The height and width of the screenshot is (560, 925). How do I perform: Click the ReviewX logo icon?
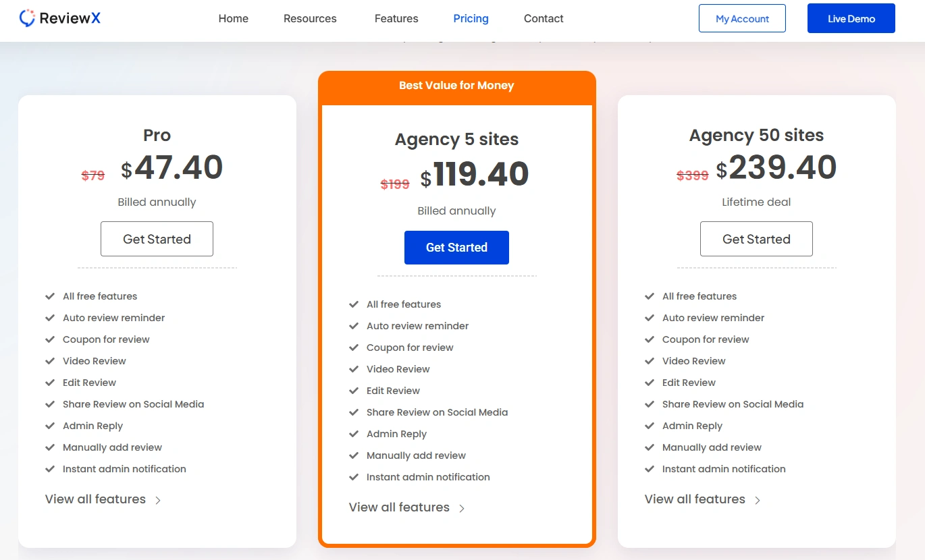(28, 18)
